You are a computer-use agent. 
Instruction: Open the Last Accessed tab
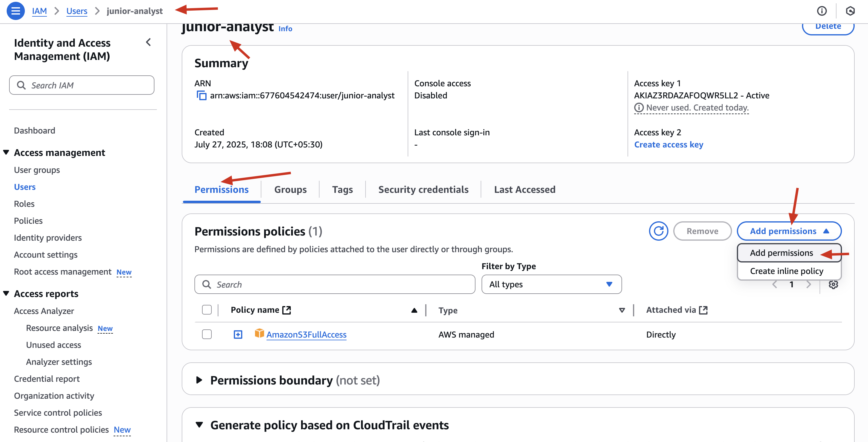tap(525, 190)
